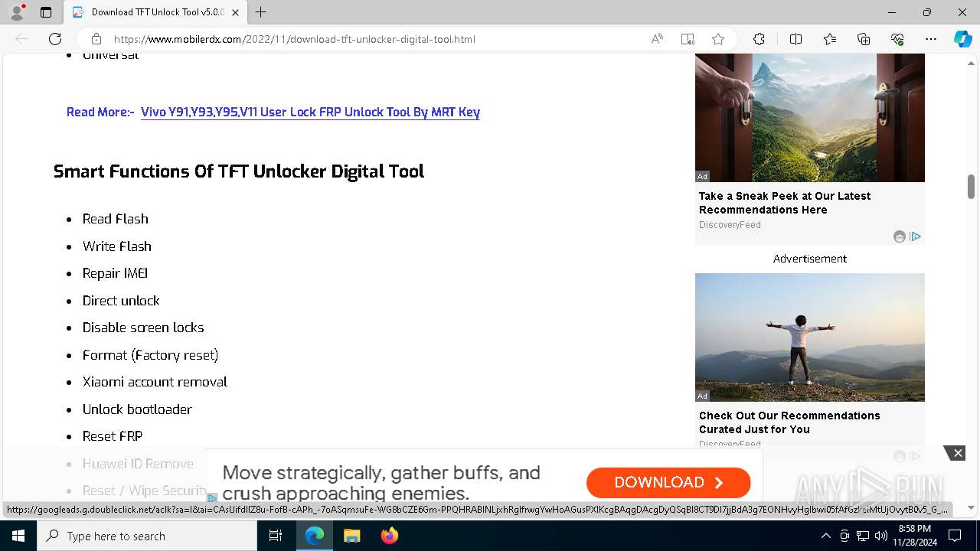The height and width of the screenshot is (551, 980).
Task: Click the taskbar search box
Action: (x=147, y=536)
